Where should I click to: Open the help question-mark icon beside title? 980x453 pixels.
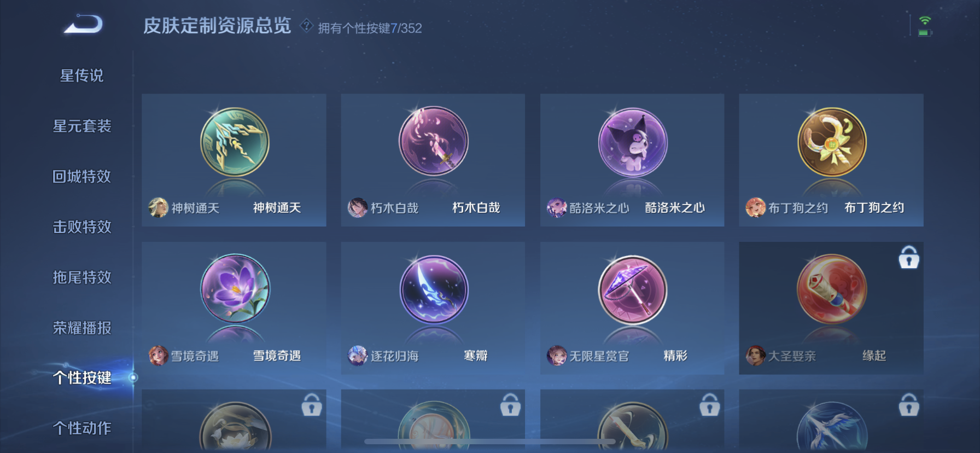(x=306, y=25)
